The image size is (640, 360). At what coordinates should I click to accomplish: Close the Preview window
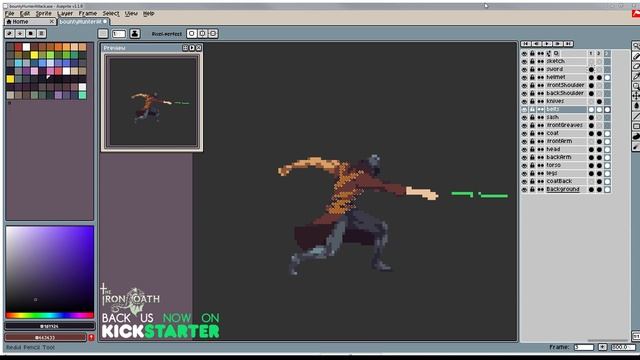pyautogui.click(x=198, y=48)
